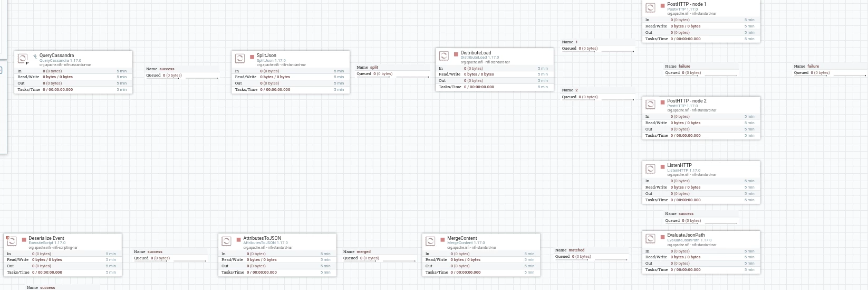The image size is (868, 290).
Task: Select the DistributeLoad processor title
Action: point(476,53)
